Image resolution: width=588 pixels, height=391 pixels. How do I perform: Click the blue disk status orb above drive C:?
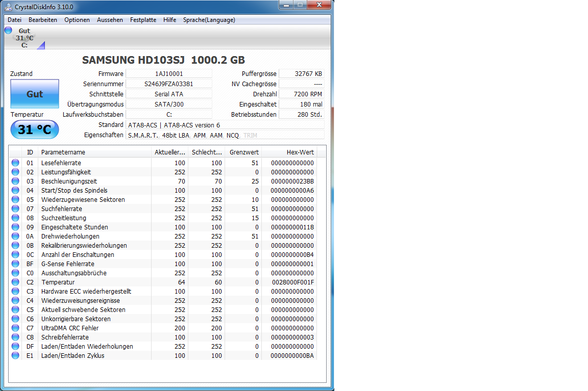(8, 30)
